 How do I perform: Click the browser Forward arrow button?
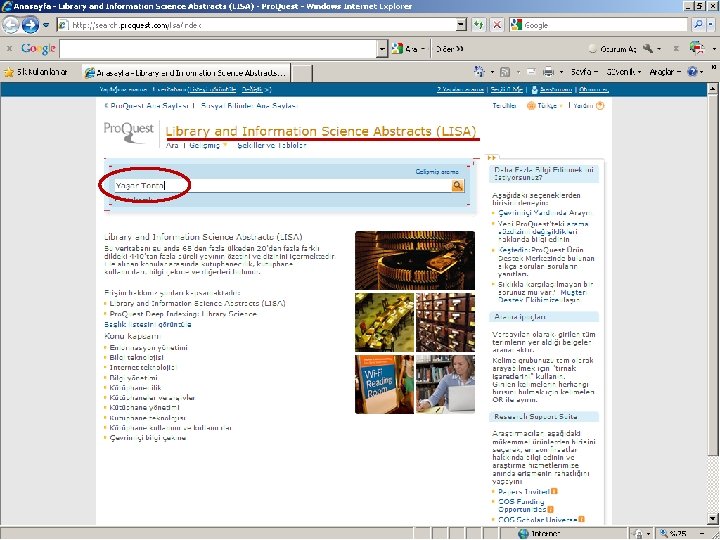coord(30,25)
